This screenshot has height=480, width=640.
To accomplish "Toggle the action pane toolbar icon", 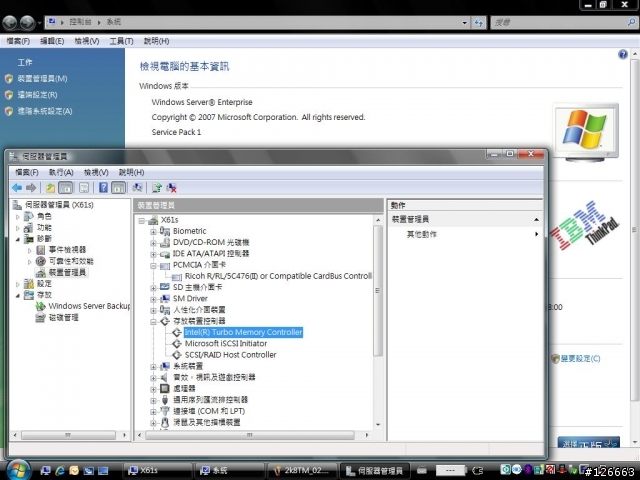I will (x=118, y=188).
